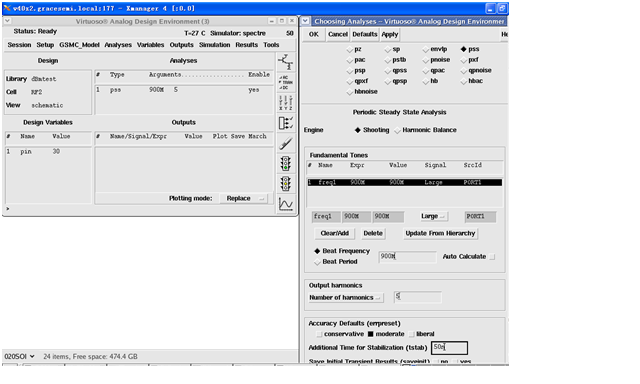This screenshot has height=384, width=640.
Task: Click the Plot Outputs waveform icon
Action: tap(285, 204)
